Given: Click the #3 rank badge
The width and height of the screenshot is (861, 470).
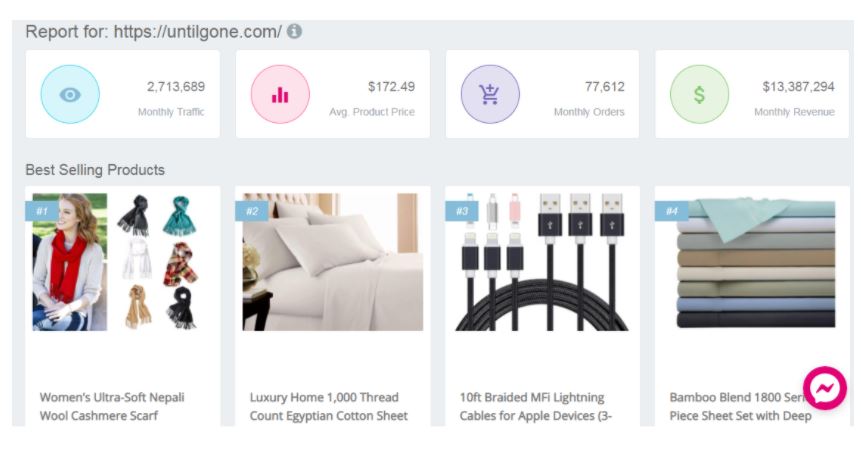Looking at the screenshot, I should pyautogui.click(x=462, y=211).
